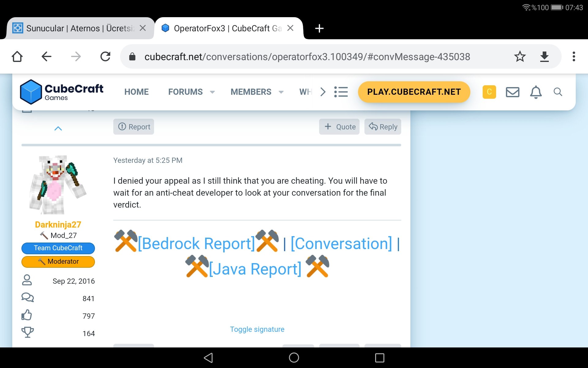Screen dimensions: 588x368
Task: Expand the MEMBERS dropdown arrow
Action: click(281, 92)
